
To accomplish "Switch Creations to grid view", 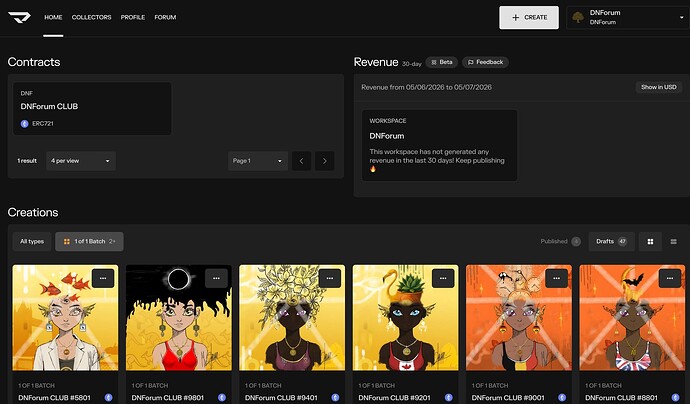I will tap(650, 241).
